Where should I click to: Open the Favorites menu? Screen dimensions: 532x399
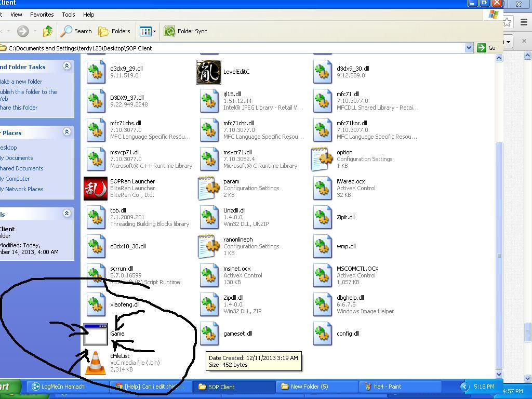42,15
